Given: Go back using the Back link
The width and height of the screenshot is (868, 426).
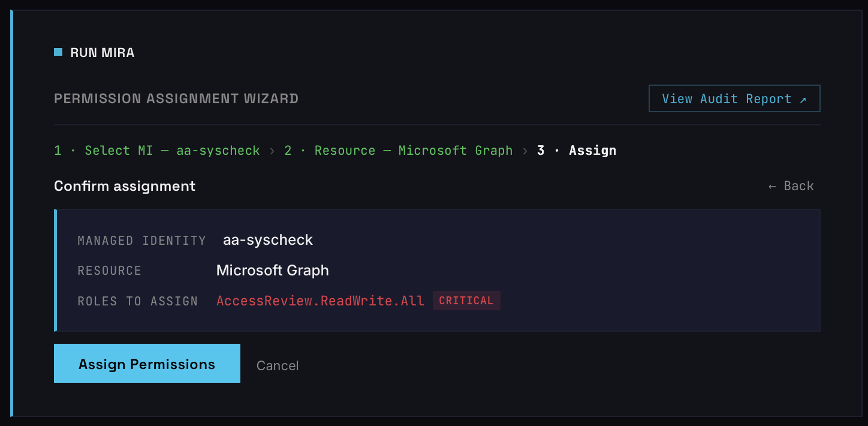Looking at the screenshot, I should pyautogui.click(x=791, y=186).
